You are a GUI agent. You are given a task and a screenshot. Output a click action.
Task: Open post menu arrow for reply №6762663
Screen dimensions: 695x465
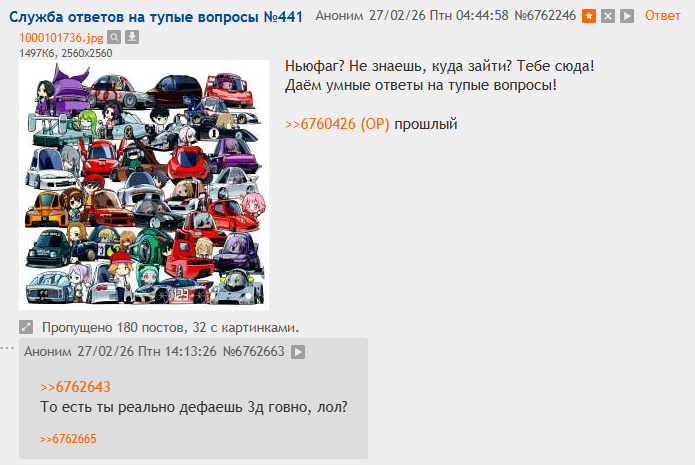tap(298, 352)
